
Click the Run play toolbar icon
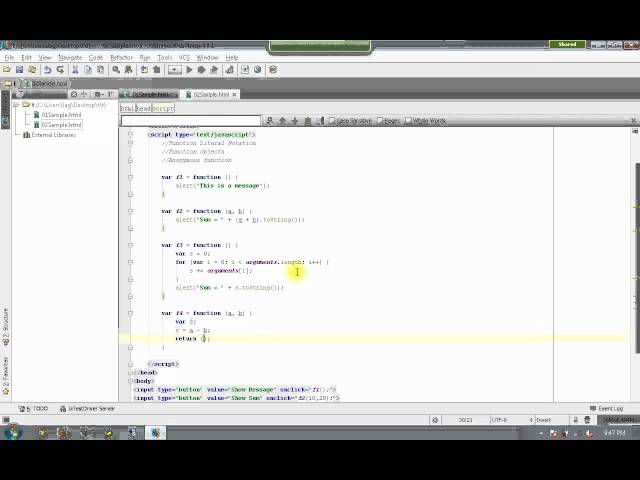point(189,70)
